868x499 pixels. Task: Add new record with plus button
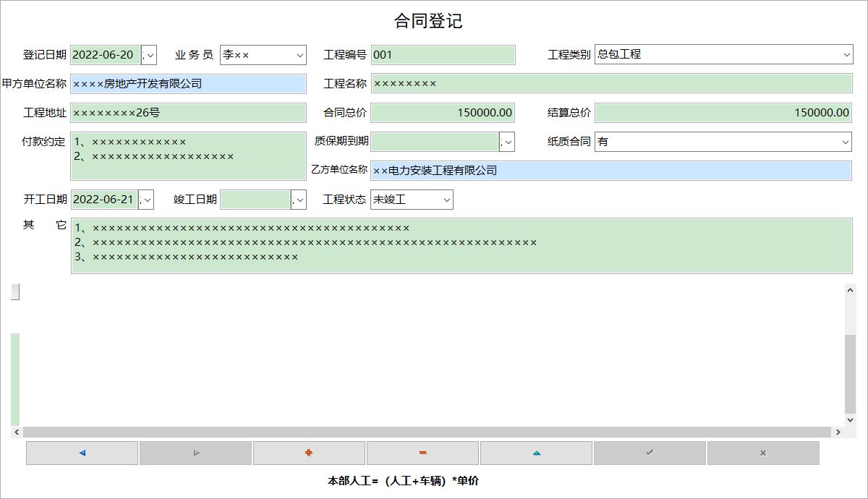click(x=309, y=453)
